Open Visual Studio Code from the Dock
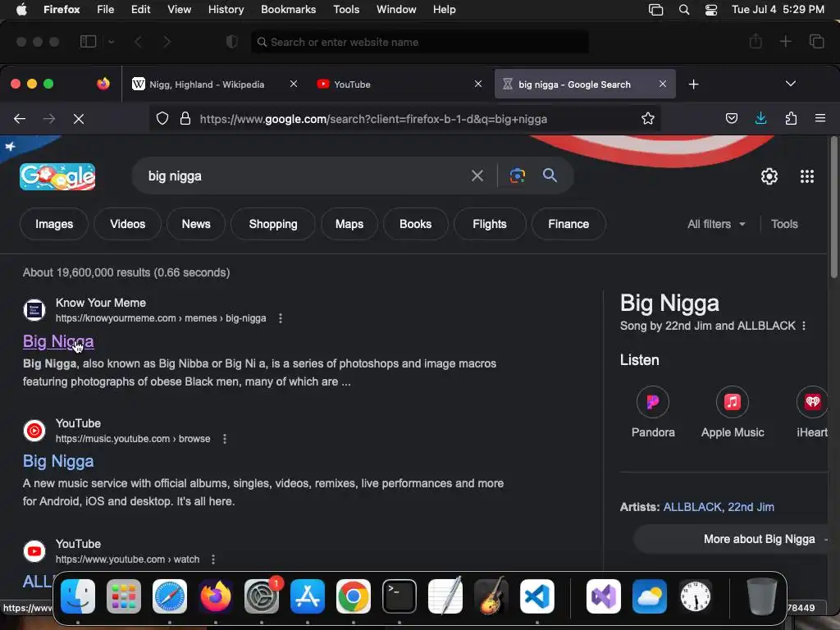840x630 pixels. pos(536,596)
